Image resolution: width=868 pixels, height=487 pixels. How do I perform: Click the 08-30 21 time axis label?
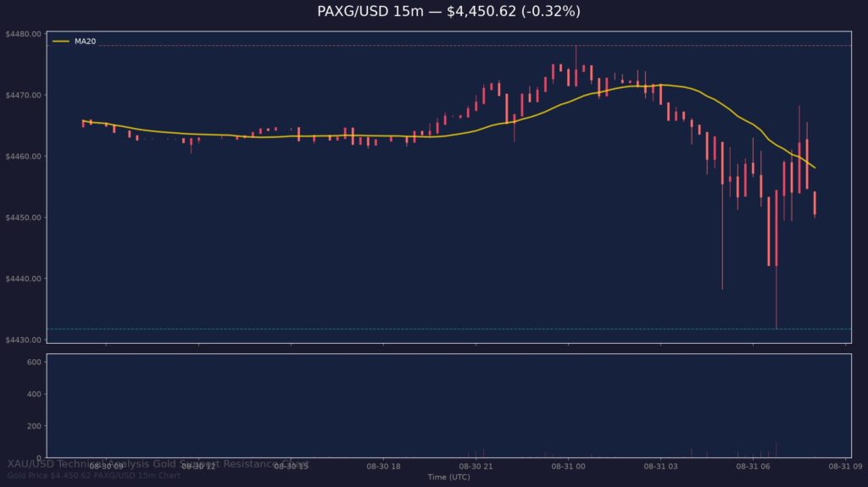tap(476, 467)
